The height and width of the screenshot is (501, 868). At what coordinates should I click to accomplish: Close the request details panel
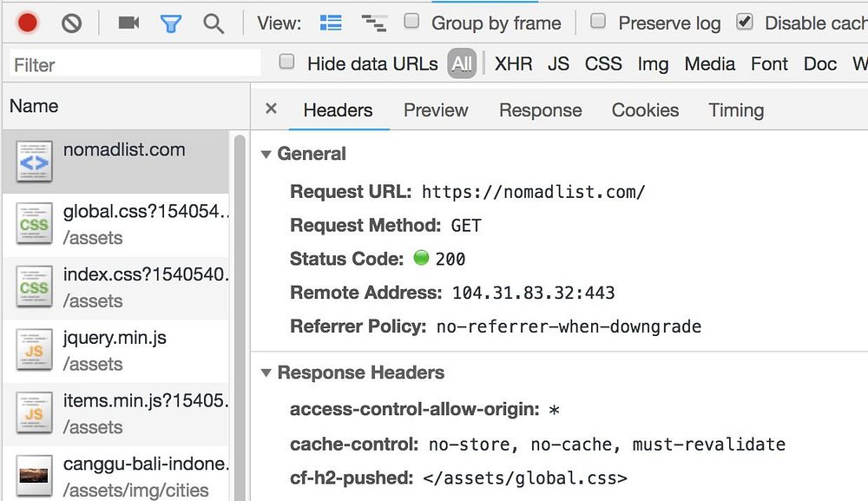point(271,109)
